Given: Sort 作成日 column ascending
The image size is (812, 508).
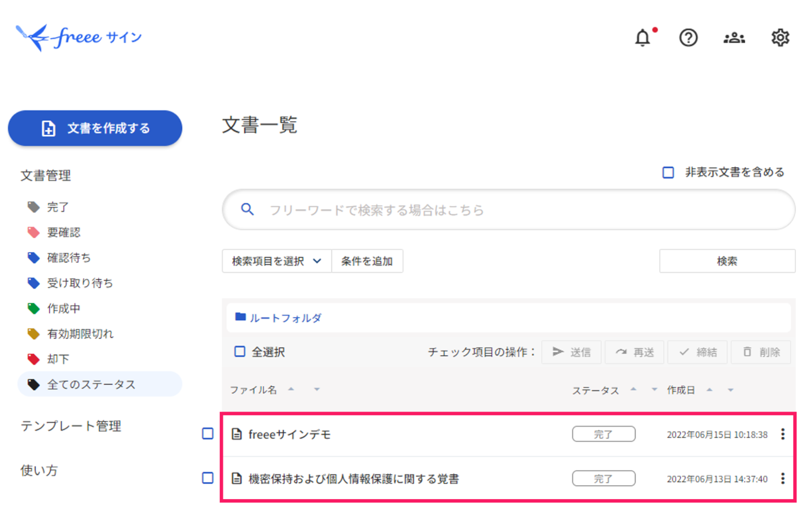Looking at the screenshot, I should pyautogui.click(x=710, y=390).
